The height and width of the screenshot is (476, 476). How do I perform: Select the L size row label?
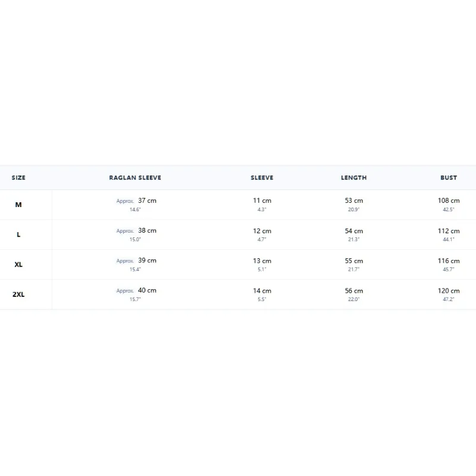[x=18, y=234]
